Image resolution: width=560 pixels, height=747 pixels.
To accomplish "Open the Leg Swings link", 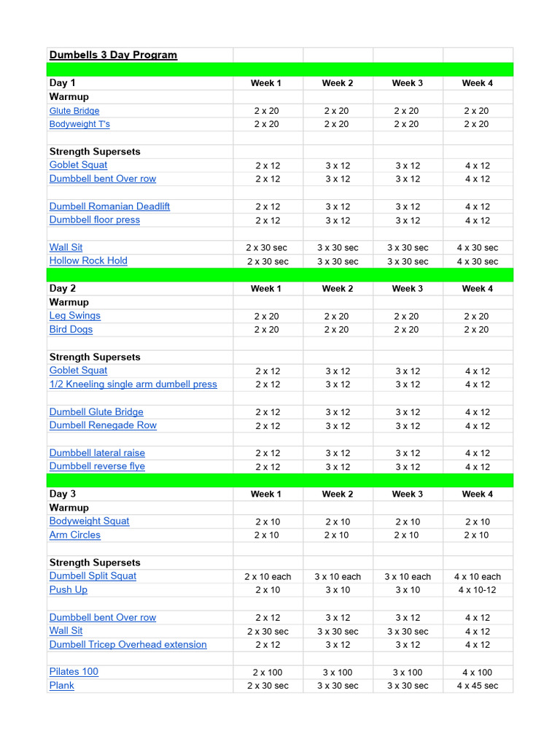I will 75,315.
